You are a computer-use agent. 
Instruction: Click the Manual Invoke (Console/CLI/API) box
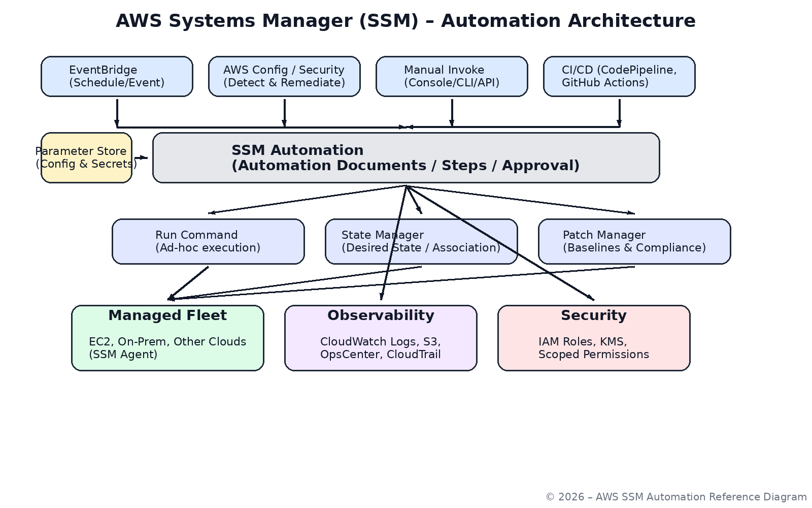(x=452, y=76)
